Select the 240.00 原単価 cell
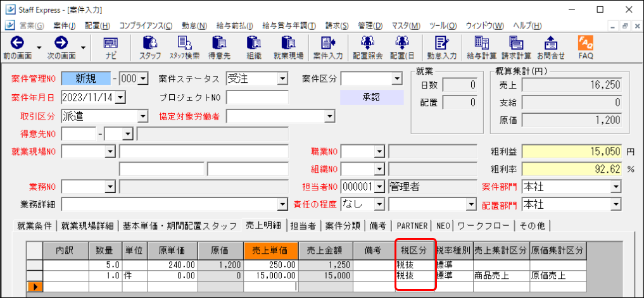Screen dimensions: 644x298 tap(172, 265)
